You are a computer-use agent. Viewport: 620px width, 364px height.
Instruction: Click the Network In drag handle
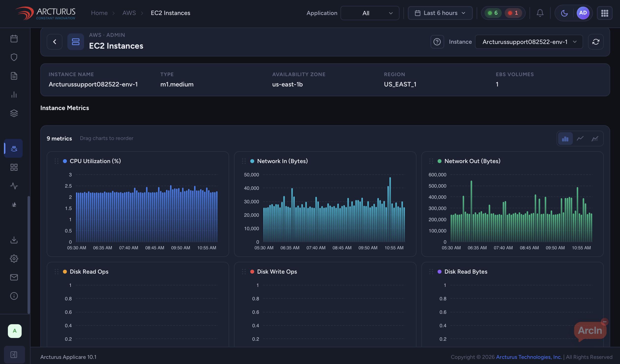pyautogui.click(x=244, y=161)
